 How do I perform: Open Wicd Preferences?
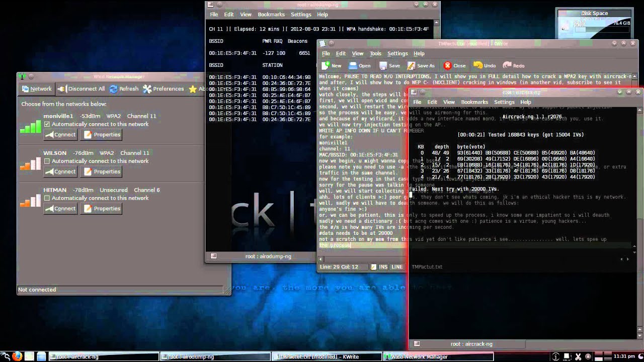[164, 88]
